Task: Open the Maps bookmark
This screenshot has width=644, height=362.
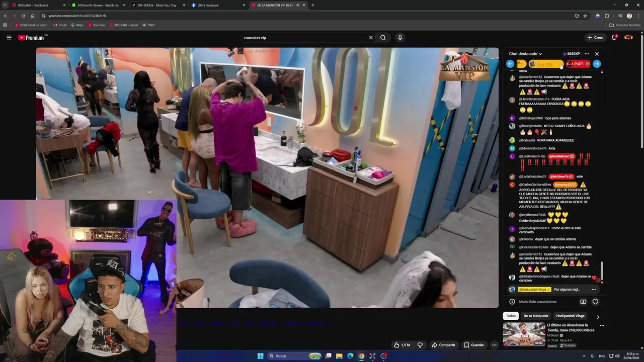Action: point(77,25)
